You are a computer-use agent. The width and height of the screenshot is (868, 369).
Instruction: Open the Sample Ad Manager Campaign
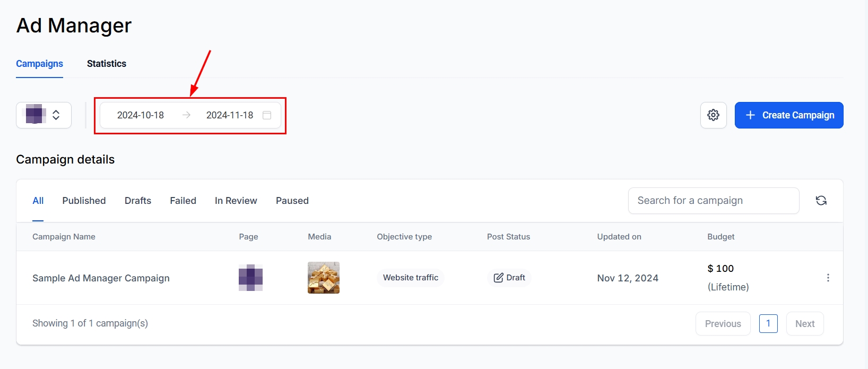coord(101,278)
